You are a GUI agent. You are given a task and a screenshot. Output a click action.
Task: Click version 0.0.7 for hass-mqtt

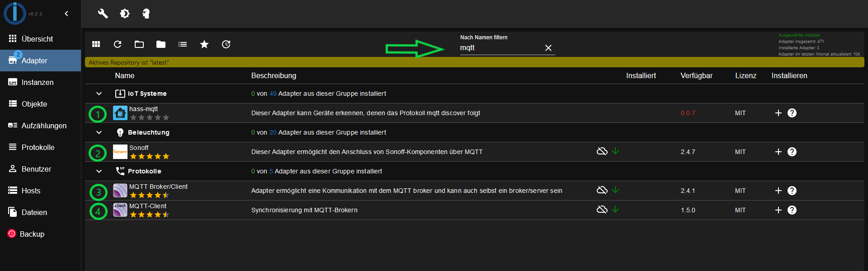click(688, 113)
